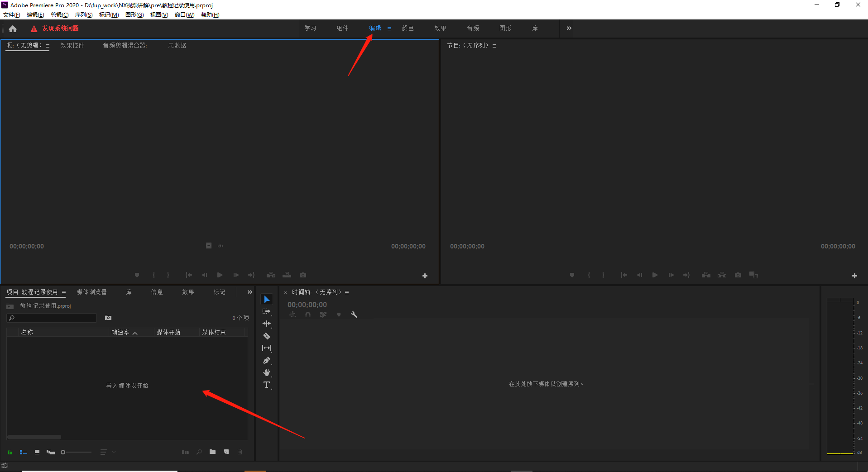The image size is (868, 472).
Task: Go to In point in Source monitor
Action: 188,275
